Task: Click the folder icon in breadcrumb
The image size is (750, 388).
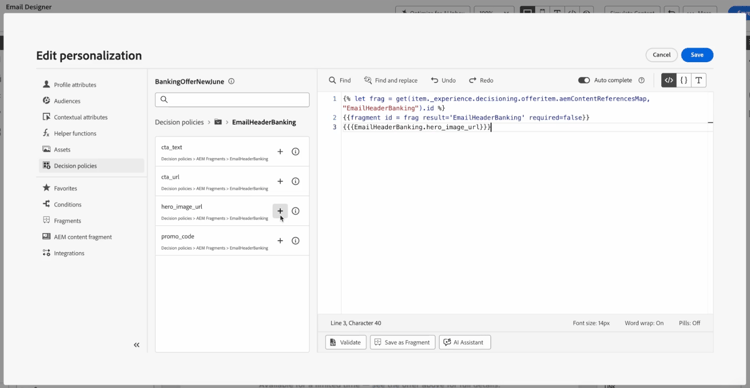Action: (x=218, y=122)
